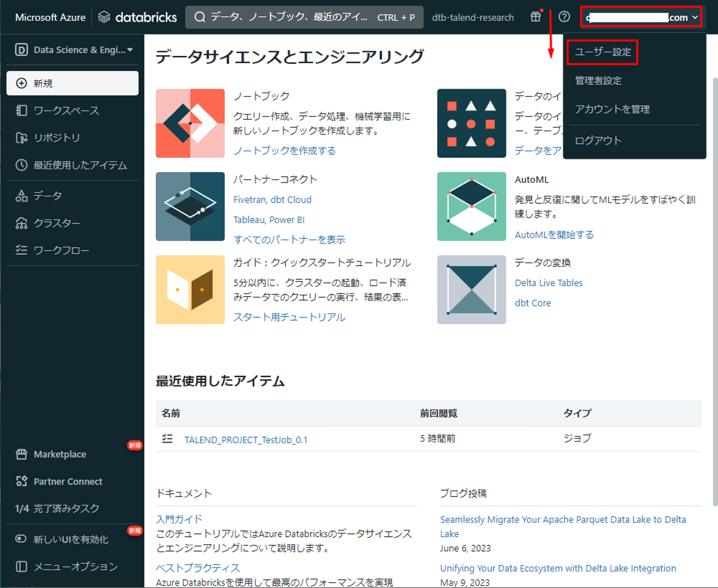Click the メニューオプション panel icon
The image size is (718, 588).
21,566
